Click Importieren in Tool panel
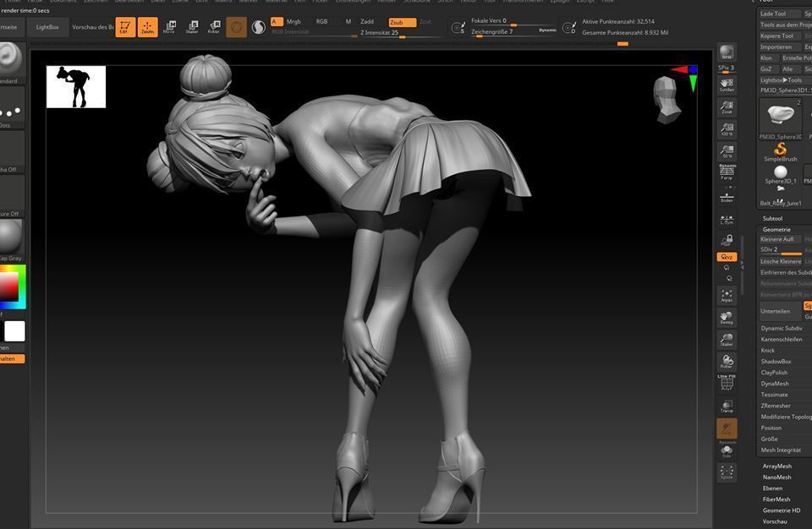Screen dimensions: 812x529 778,47
